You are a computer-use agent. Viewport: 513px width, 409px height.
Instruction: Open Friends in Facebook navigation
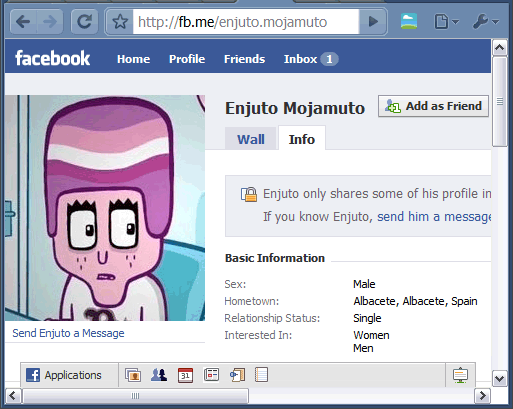(x=244, y=59)
